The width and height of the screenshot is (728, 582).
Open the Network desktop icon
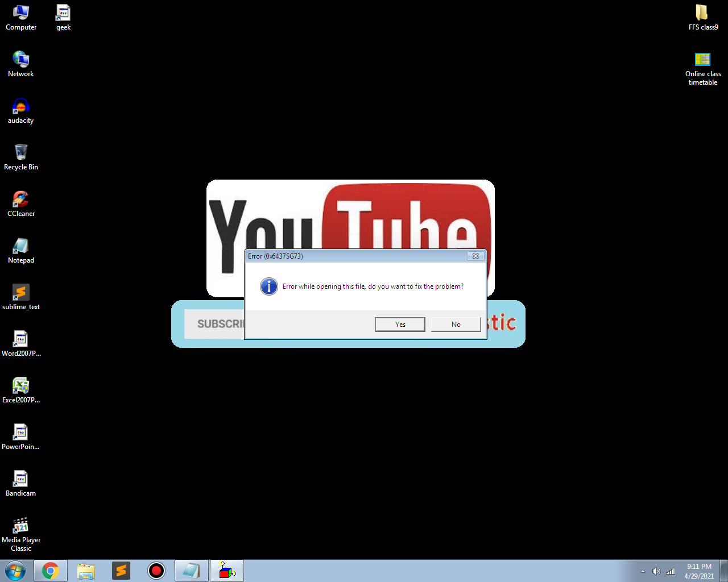21,64
